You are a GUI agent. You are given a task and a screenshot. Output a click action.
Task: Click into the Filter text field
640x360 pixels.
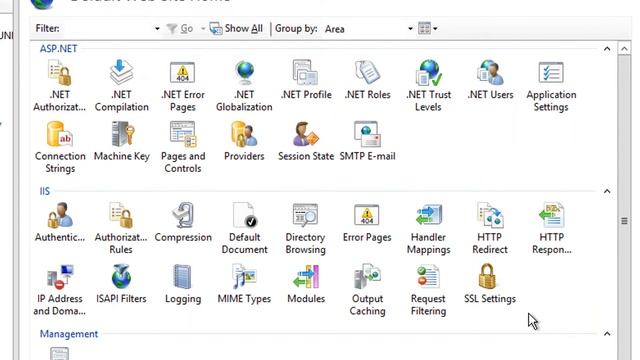tap(107, 29)
